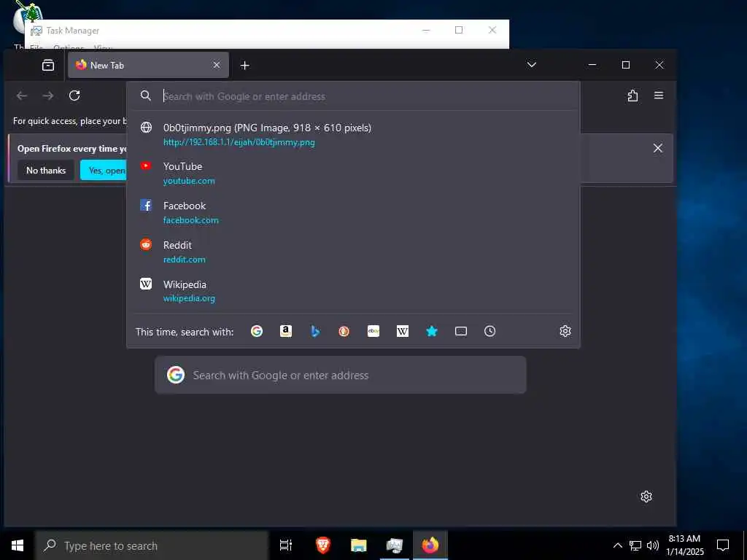Open the Extensions puzzle icon
Viewport: 747px width, 560px height.
click(632, 96)
